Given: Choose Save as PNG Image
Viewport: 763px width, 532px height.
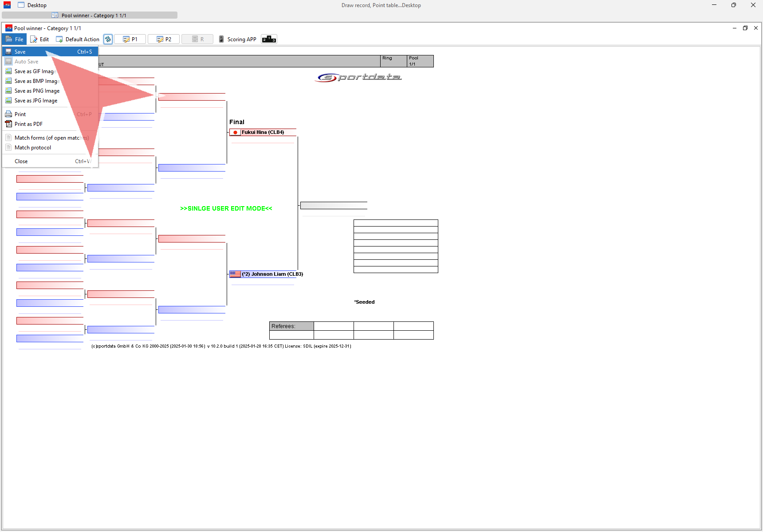Looking at the screenshot, I should (50, 91).
